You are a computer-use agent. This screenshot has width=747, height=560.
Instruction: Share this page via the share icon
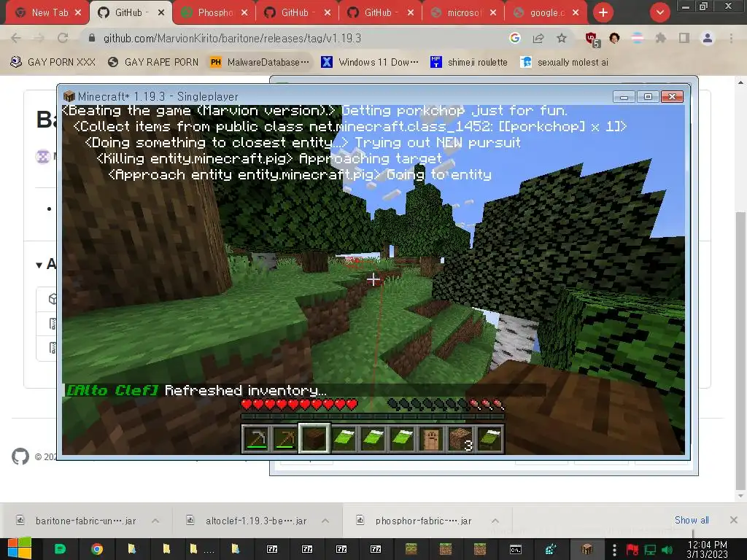point(538,38)
